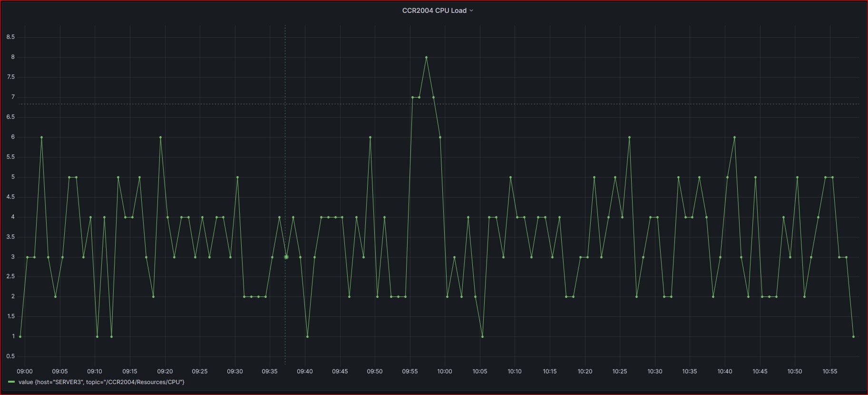Click the first data point at the left edge

tap(20, 336)
